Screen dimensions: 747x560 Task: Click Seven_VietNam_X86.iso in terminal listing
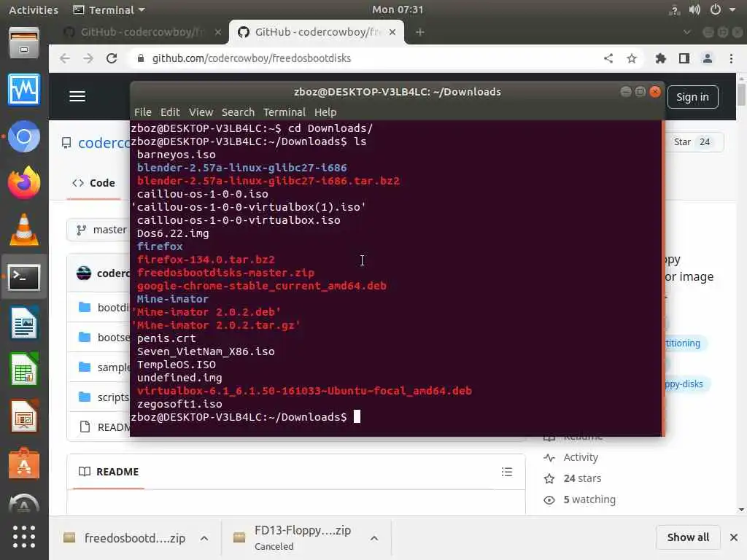[206, 351]
